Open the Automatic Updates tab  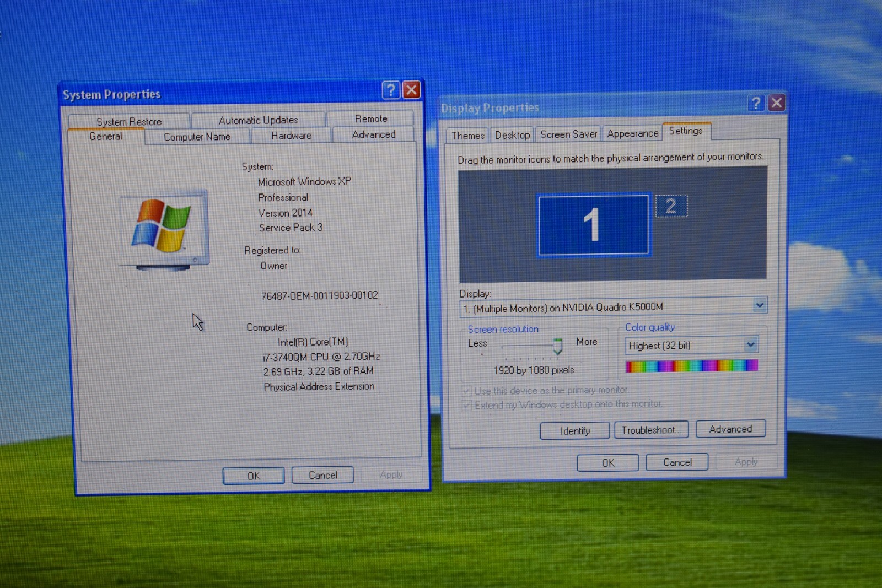coord(259,120)
